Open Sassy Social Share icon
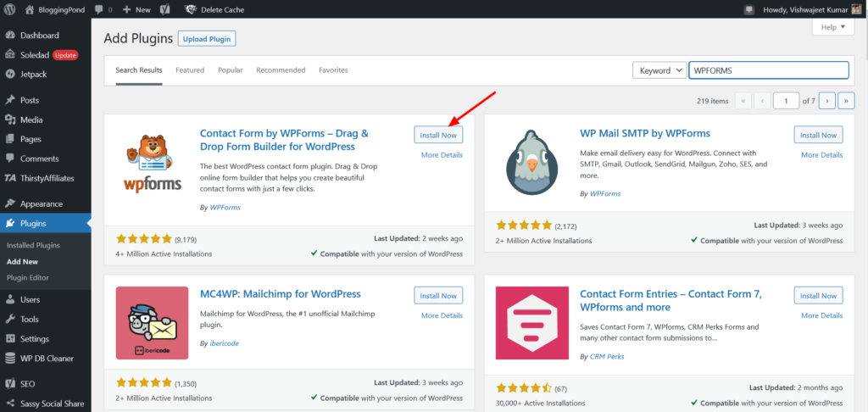The height and width of the screenshot is (412, 868). coord(10,404)
